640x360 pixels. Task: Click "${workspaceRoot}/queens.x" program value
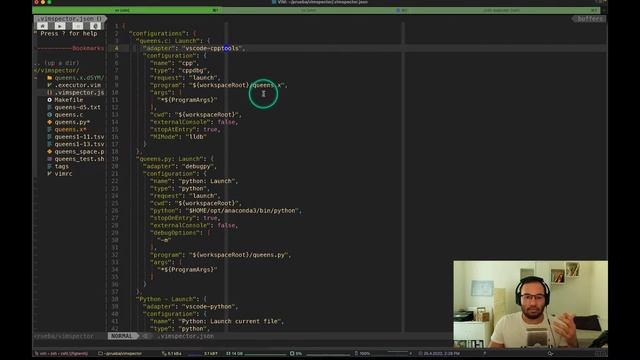[237, 85]
